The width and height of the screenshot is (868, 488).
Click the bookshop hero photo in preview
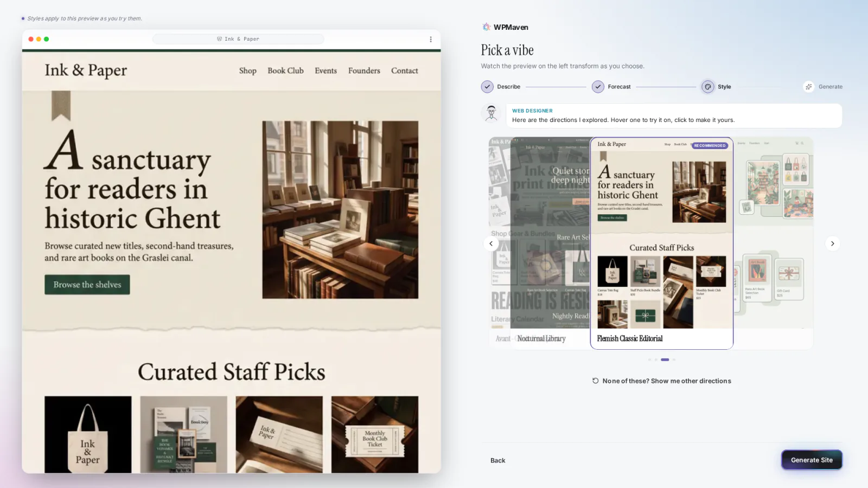click(x=340, y=209)
